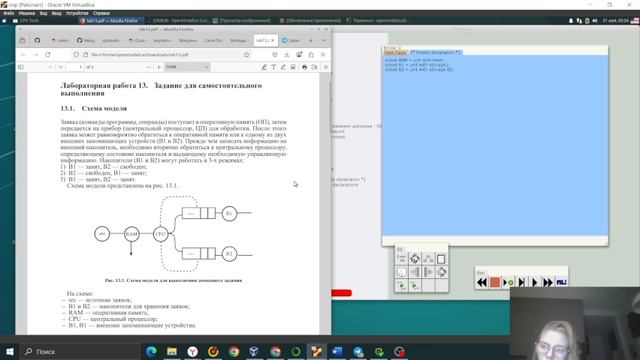Zoom in the PDF

(159, 67)
